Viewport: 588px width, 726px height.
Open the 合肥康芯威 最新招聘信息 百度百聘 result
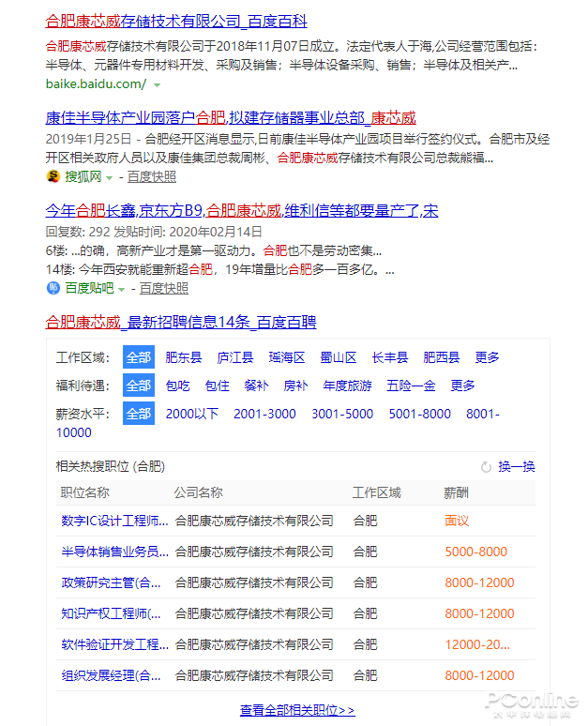(x=180, y=322)
